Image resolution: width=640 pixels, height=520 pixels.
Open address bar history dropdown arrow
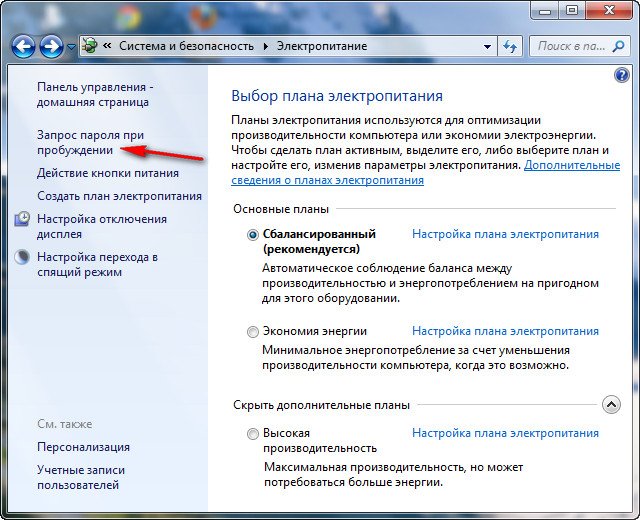tap(487, 47)
